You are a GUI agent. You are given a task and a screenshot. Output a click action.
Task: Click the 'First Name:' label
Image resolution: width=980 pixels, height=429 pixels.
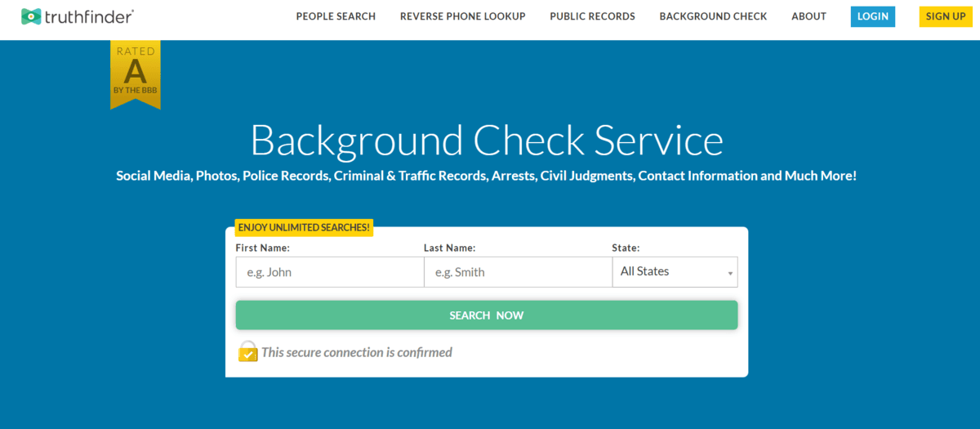[x=262, y=248]
